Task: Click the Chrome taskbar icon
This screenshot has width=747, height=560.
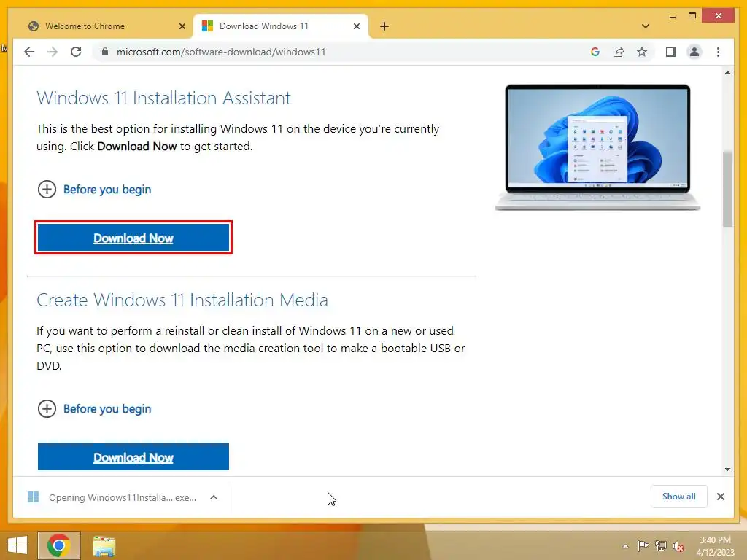Action: pos(59,545)
